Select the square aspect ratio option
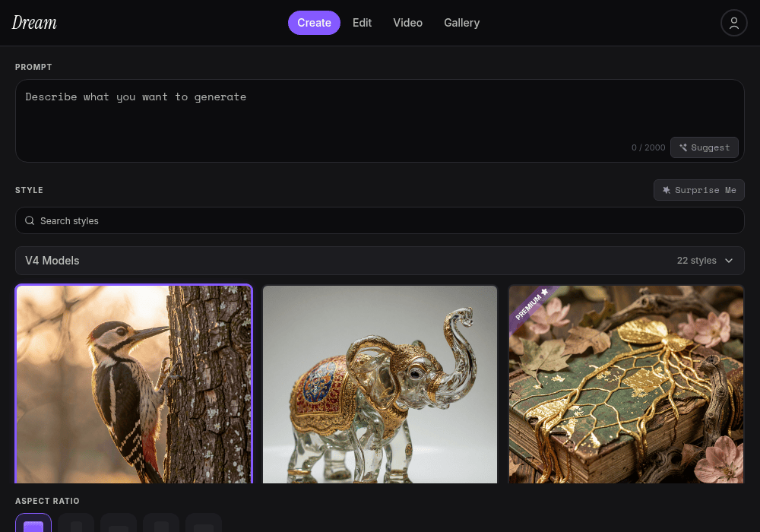Viewport: 760px width, 532px height. [33, 523]
